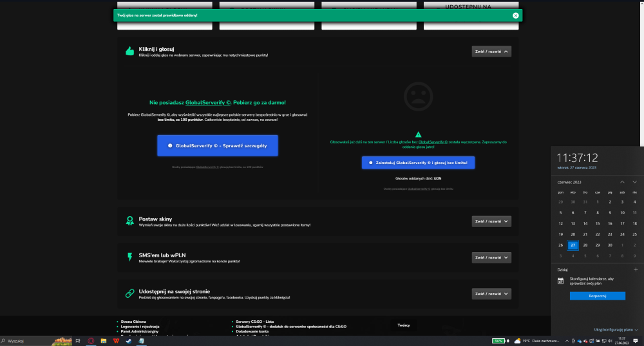Image resolution: width=644 pixels, height=346 pixels.
Task: Go to next month in calendar flyout
Action: [634, 182]
